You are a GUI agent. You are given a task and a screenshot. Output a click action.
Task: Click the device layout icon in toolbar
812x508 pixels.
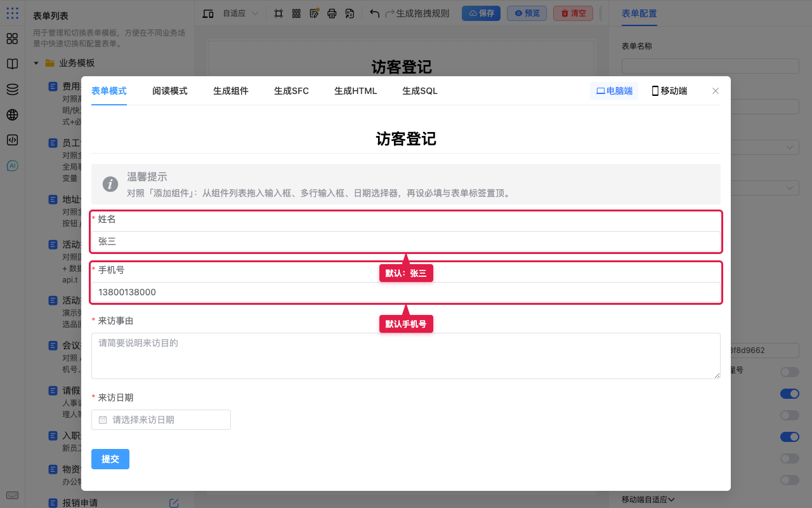coord(208,13)
